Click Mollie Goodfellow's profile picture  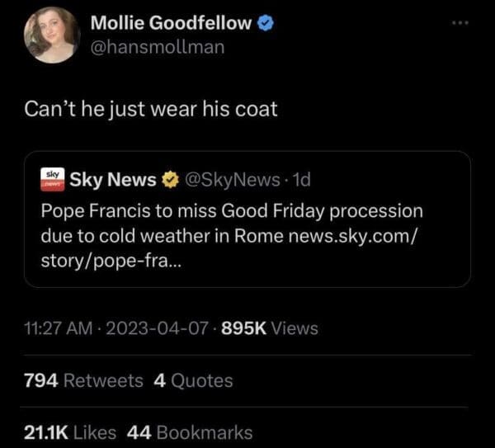(x=52, y=35)
